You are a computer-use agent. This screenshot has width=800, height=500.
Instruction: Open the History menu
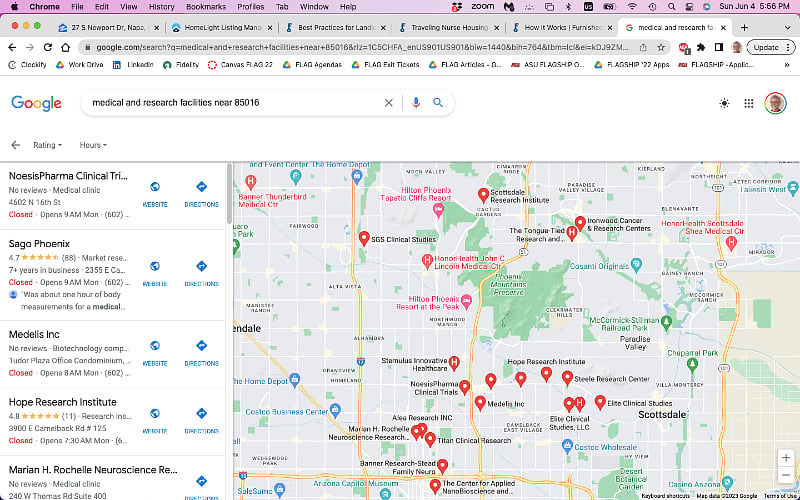point(161,7)
